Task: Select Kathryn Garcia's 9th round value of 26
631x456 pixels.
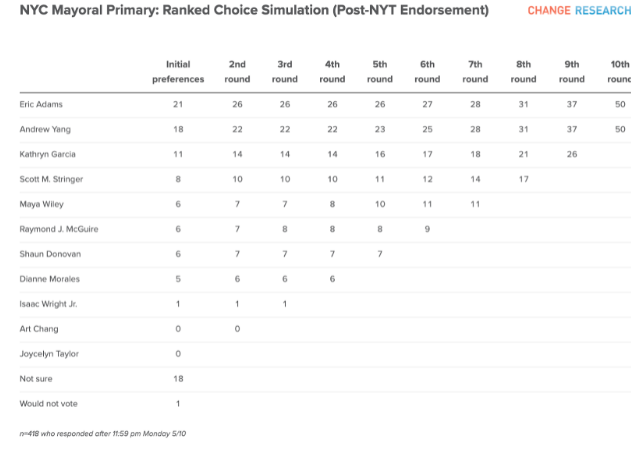Action: [x=571, y=154]
